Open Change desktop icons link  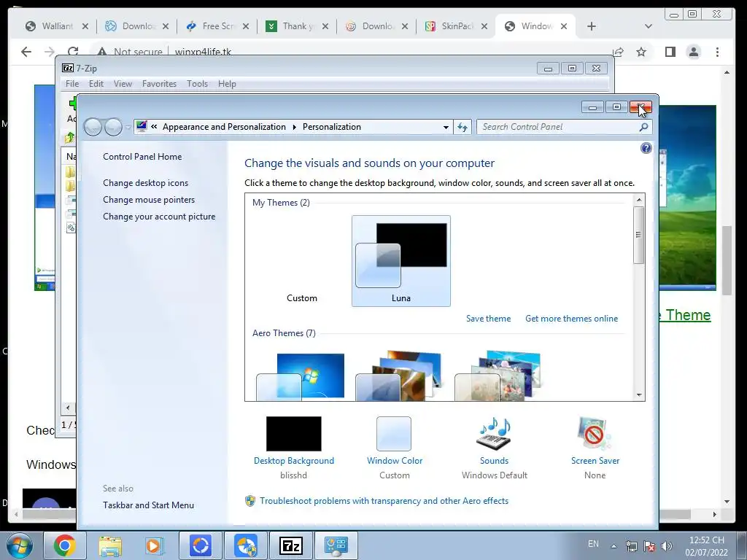[145, 183]
